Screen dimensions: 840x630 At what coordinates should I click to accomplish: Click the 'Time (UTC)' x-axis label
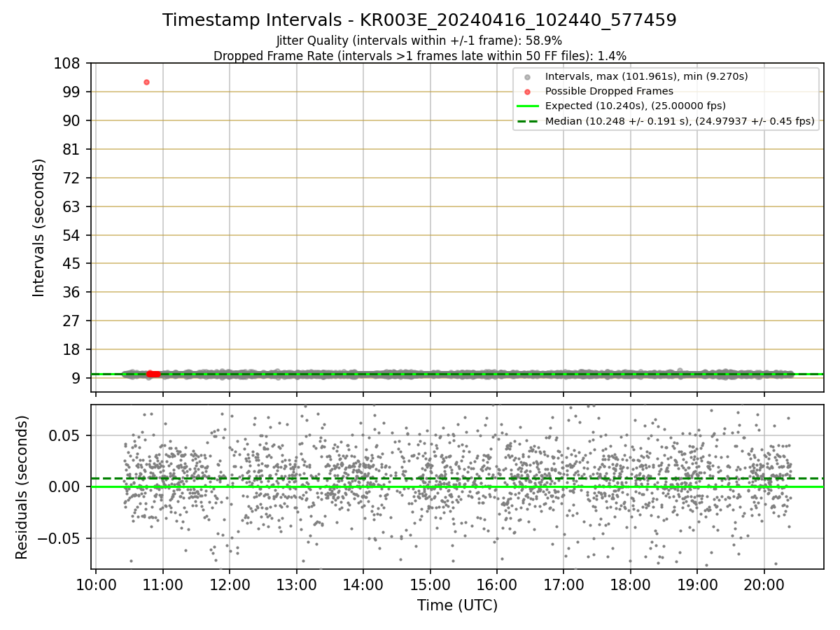pyautogui.click(x=457, y=605)
